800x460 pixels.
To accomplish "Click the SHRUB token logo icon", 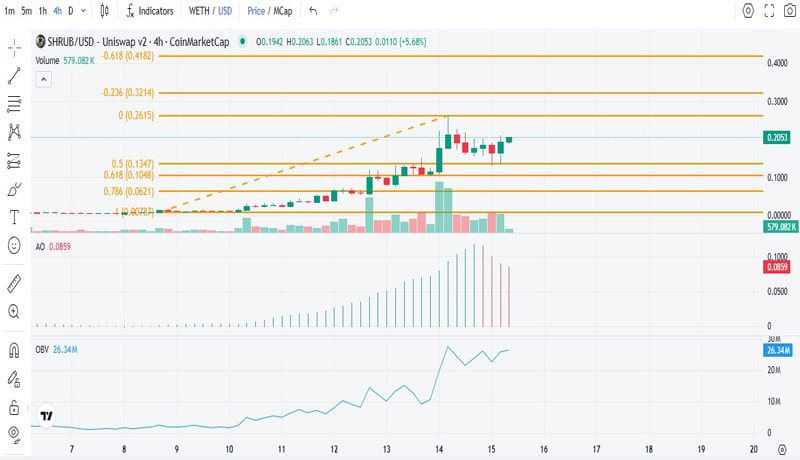I will coord(40,42).
